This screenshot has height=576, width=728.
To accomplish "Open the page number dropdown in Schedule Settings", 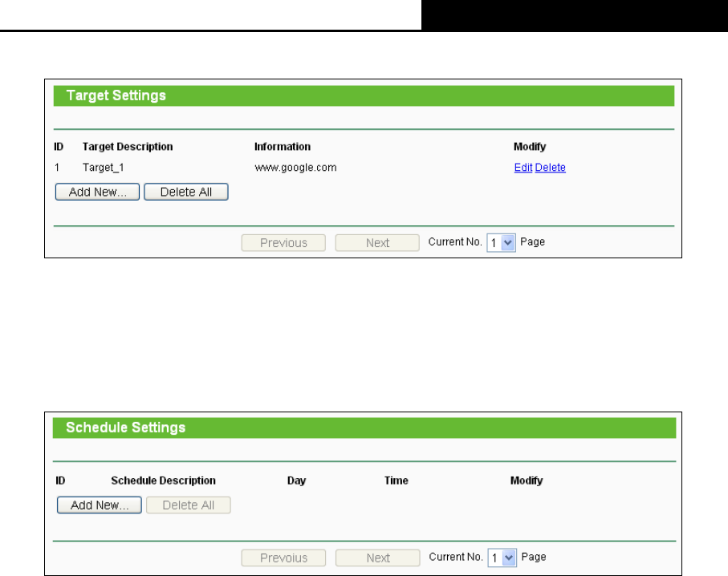I will (x=502, y=558).
